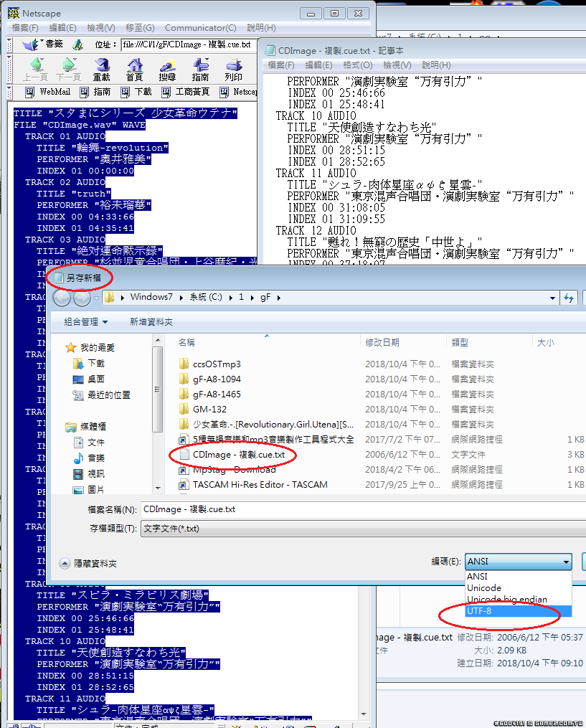Image resolution: width=586 pixels, height=728 pixels.
Task: Click the back arrow in save dialog
Action: coord(62,298)
